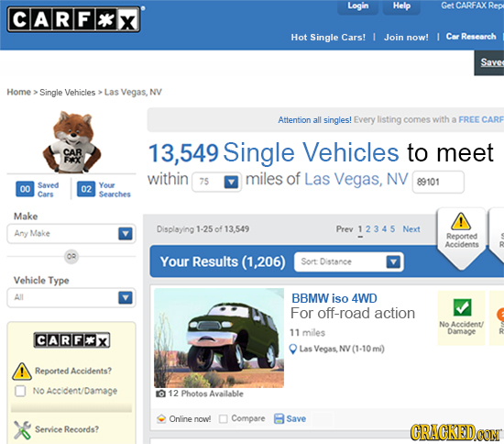The width and height of the screenshot is (504, 444).
Task: Go to results page 2
Action: 368,229
